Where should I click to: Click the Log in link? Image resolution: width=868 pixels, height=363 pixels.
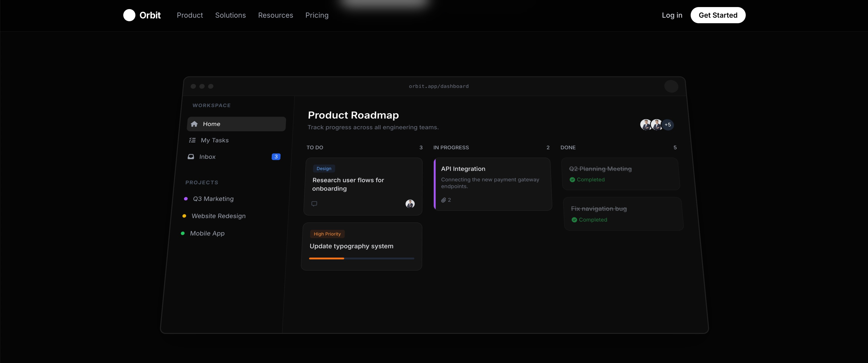[671, 15]
